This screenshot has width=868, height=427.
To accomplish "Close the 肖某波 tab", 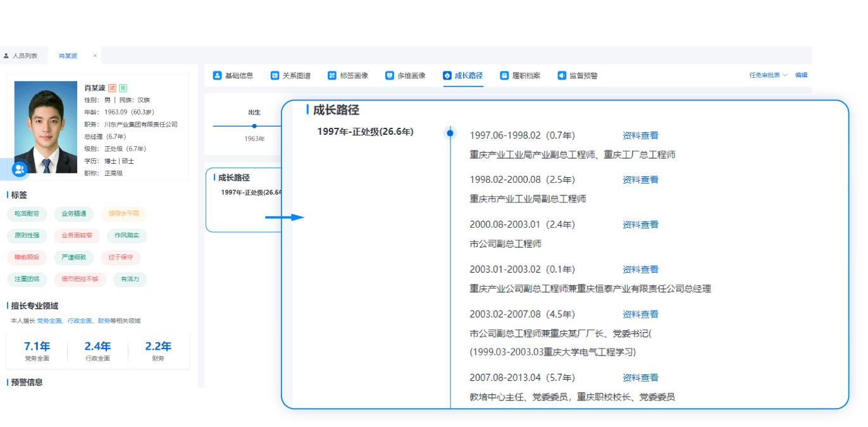I will [95, 56].
